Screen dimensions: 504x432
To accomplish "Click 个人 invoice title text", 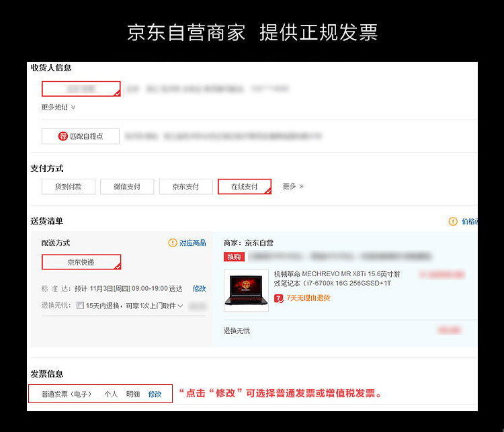I will pos(111,394).
